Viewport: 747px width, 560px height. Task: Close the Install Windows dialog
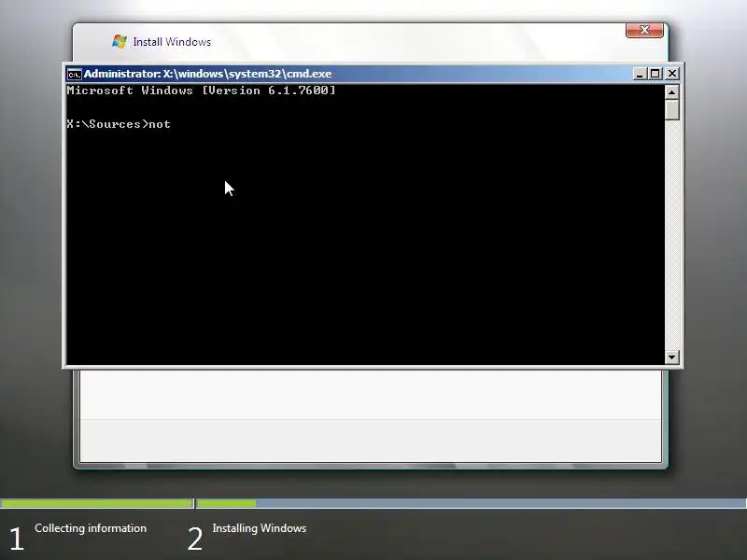click(644, 30)
